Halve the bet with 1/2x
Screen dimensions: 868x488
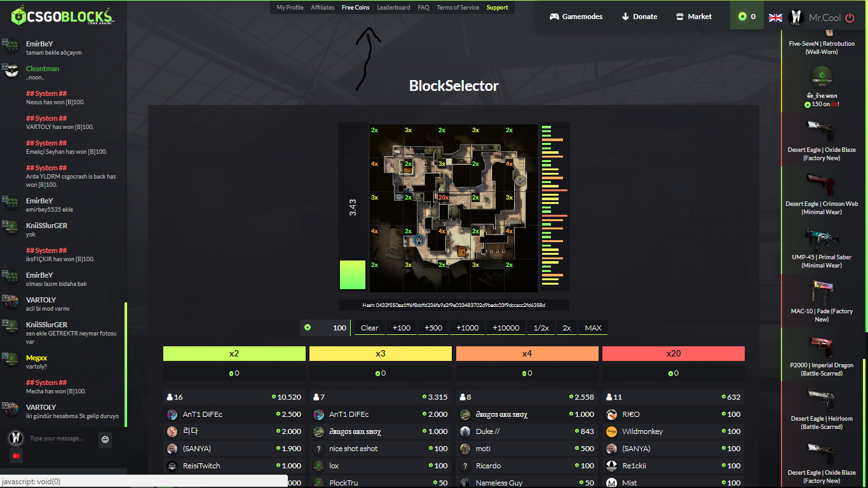tap(541, 328)
